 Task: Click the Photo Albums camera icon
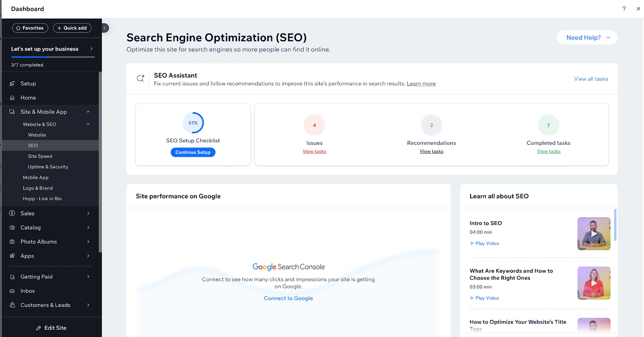tap(12, 242)
